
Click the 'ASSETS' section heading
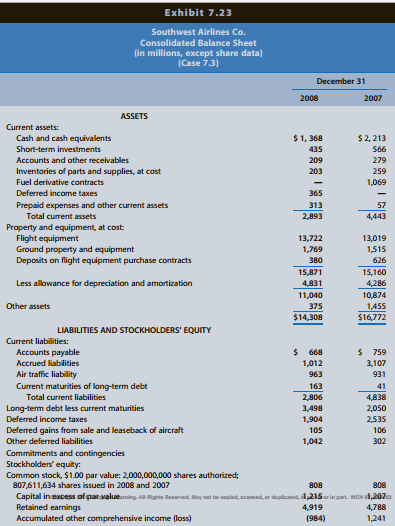(134, 116)
